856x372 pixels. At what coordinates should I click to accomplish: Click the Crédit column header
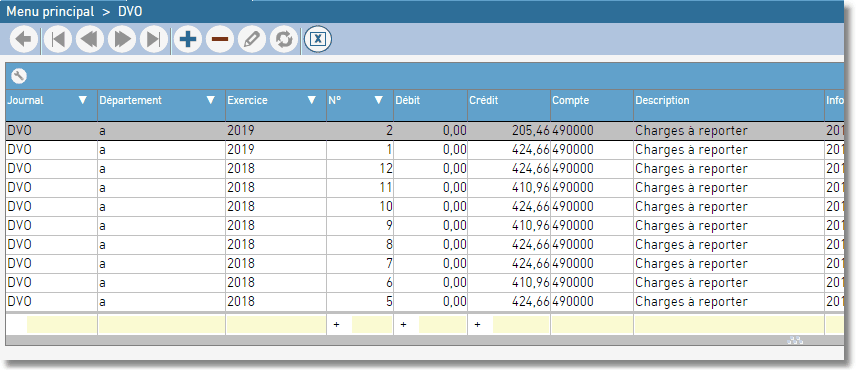point(509,105)
